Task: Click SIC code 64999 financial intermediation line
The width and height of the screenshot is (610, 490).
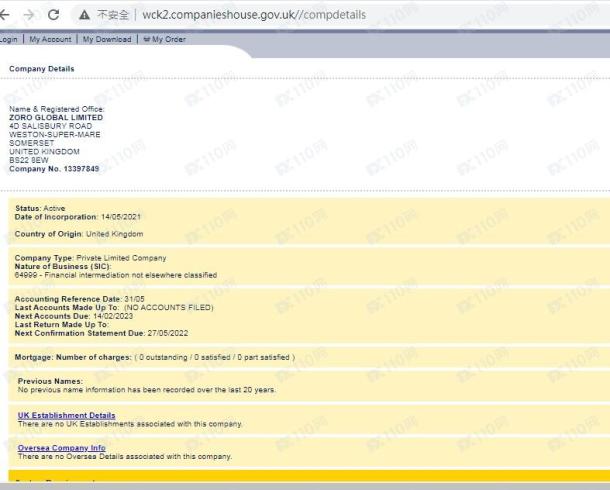Action: pyautogui.click(x=116, y=275)
